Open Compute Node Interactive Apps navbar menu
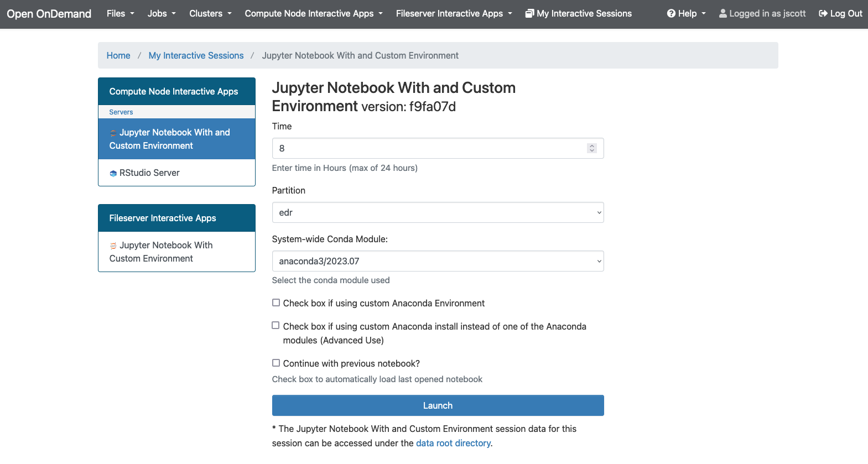Viewport: 868px width, 464px height. 314,13
